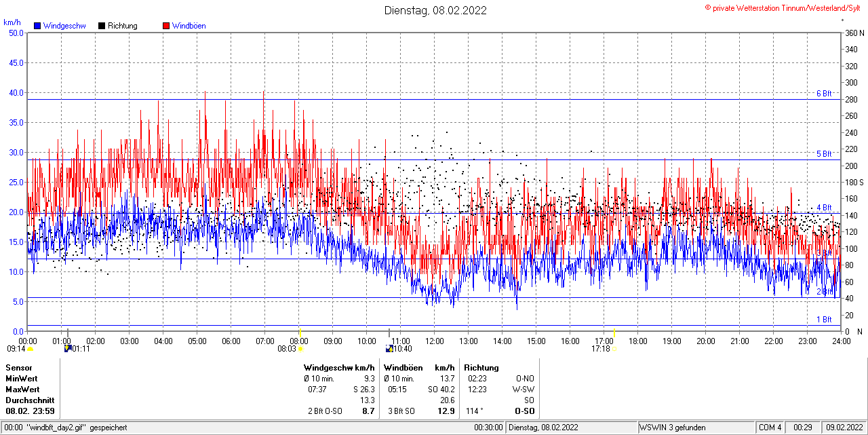Viewport: 868px width, 435px height.
Task: Click the sunset marker icon at 17:18
Action: 615,349
